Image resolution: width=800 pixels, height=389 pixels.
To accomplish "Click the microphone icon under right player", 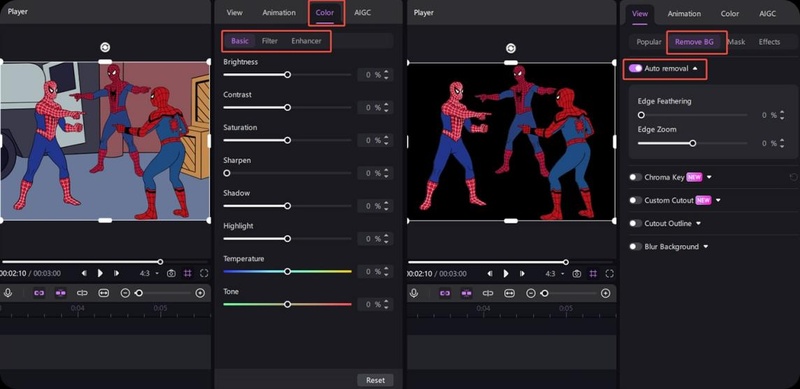I will (413, 293).
